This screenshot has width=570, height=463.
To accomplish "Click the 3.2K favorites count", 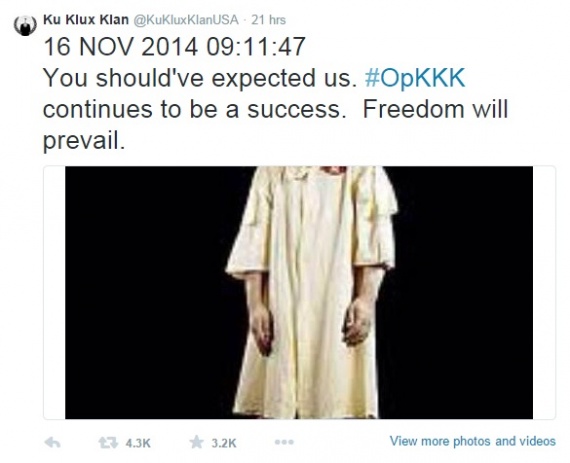I will [224, 443].
